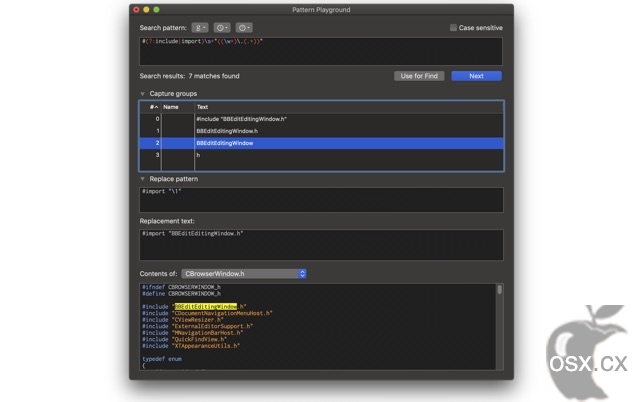Viewport: 643px width, 402px height.
Task: Click the #define CBROWSERWINDOW_h line
Action: point(181,294)
